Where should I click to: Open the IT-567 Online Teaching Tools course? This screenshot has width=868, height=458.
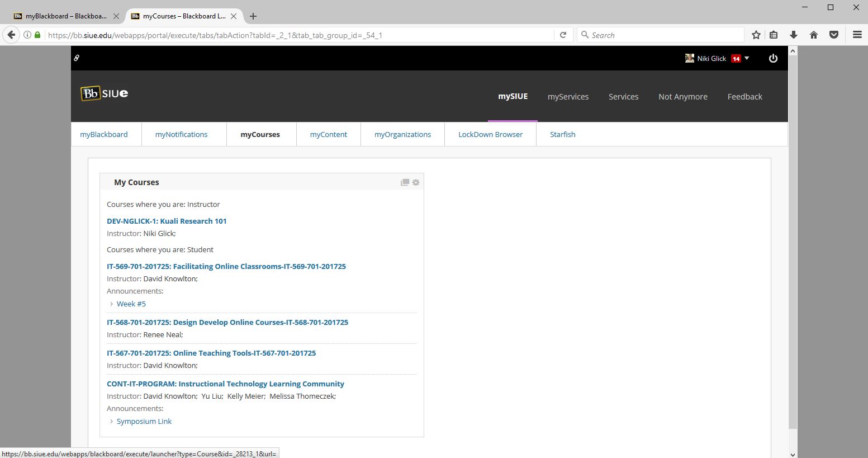point(211,353)
